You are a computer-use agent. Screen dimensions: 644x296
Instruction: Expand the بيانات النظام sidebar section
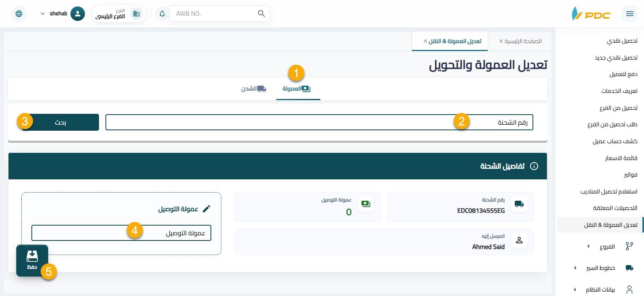(x=575, y=290)
